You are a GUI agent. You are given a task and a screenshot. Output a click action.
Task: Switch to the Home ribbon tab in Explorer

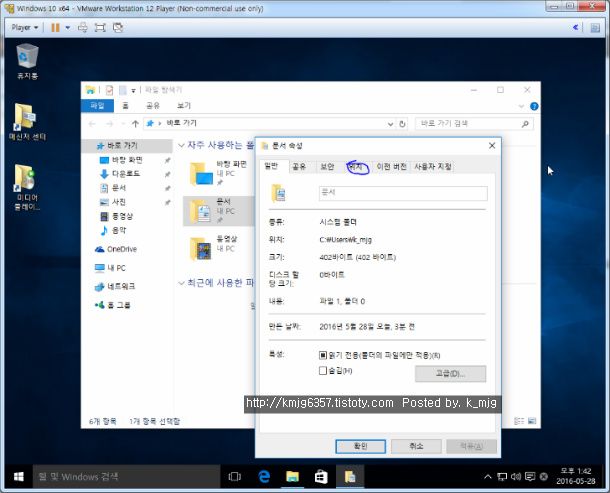125,105
